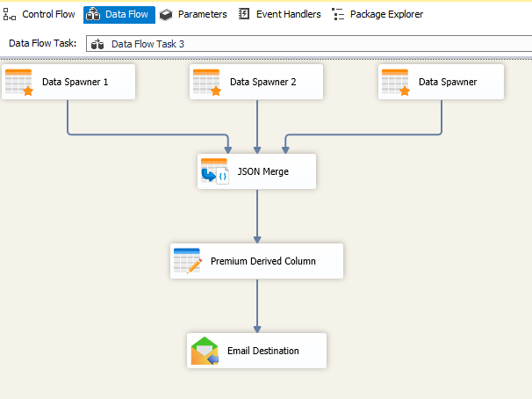Select the unnumbered Data Spawner label
Viewport: 532px width, 399px height.
click(448, 83)
